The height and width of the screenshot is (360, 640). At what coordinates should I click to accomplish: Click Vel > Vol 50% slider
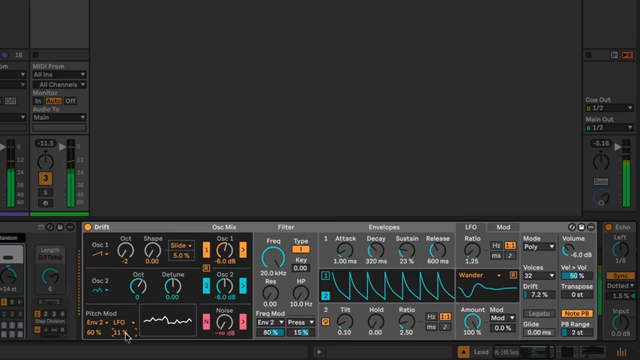(x=577, y=276)
